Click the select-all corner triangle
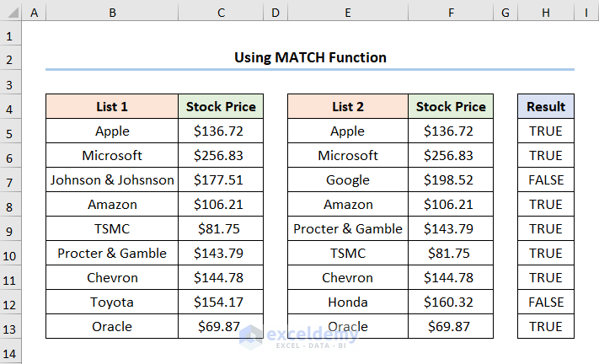The height and width of the screenshot is (364, 599). click(10, 13)
